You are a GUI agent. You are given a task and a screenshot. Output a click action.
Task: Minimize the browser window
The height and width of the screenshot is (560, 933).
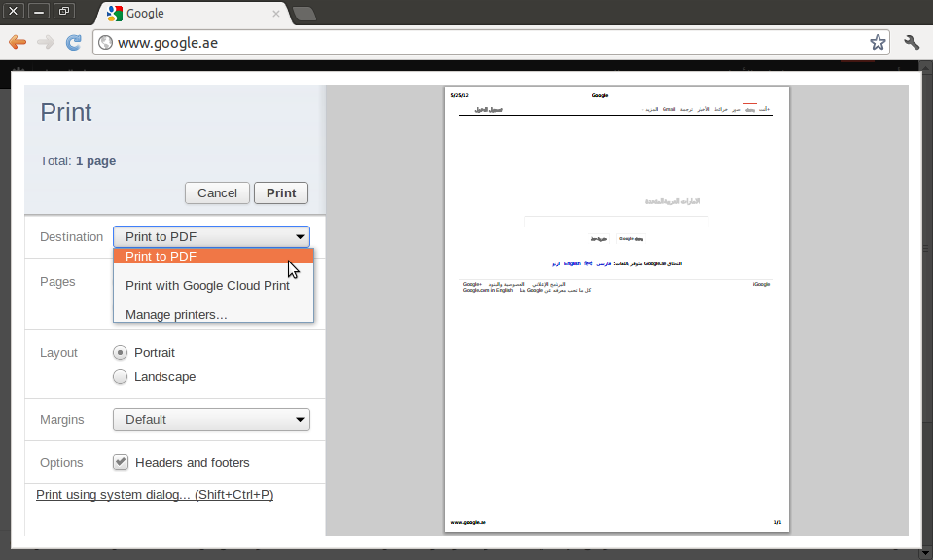pos(38,11)
